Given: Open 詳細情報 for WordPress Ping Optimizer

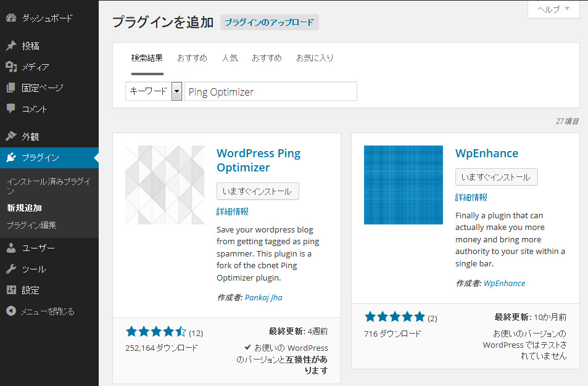Looking at the screenshot, I should [x=233, y=211].
